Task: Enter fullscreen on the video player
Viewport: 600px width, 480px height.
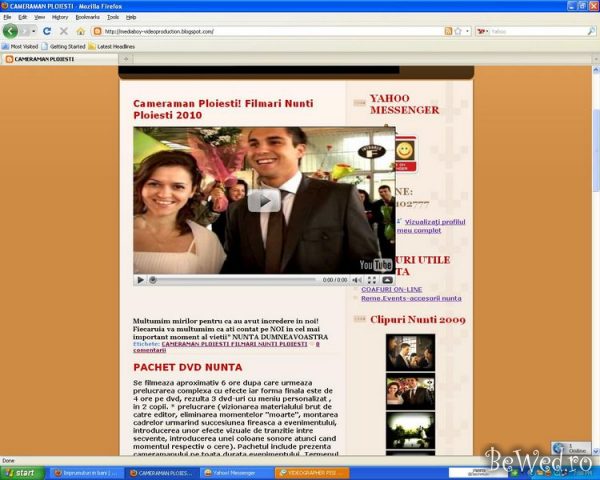Action: click(x=371, y=280)
